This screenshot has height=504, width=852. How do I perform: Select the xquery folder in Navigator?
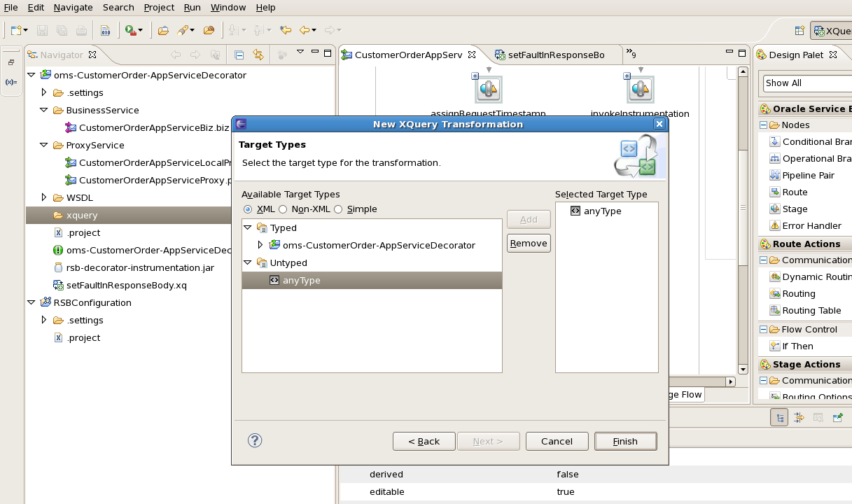pyautogui.click(x=82, y=215)
